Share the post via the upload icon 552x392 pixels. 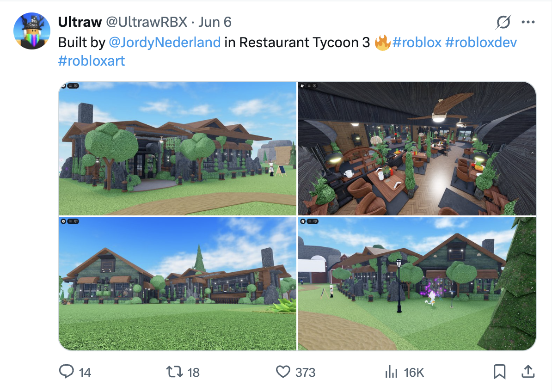click(528, 372)
